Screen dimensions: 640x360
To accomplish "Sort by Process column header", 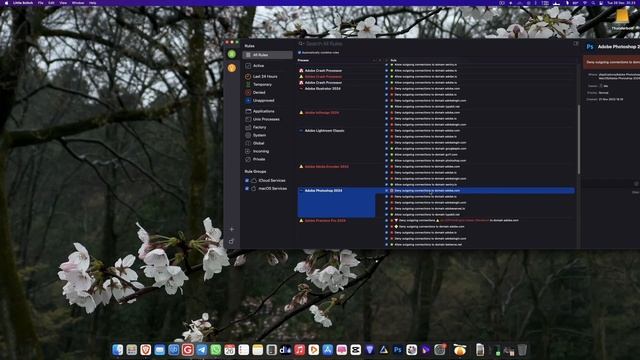I will [x=303, y=60].
